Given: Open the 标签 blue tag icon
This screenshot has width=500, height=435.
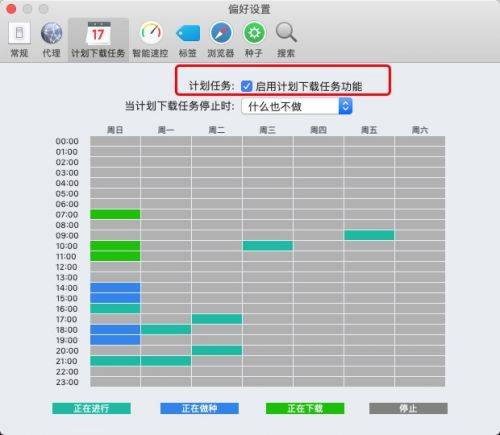Looking at the screenshot, I should (x=188, y=34).
